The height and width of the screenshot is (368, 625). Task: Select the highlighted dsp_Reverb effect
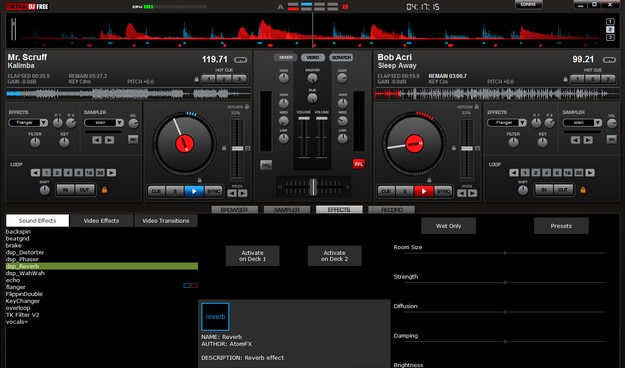click(102, 266)
